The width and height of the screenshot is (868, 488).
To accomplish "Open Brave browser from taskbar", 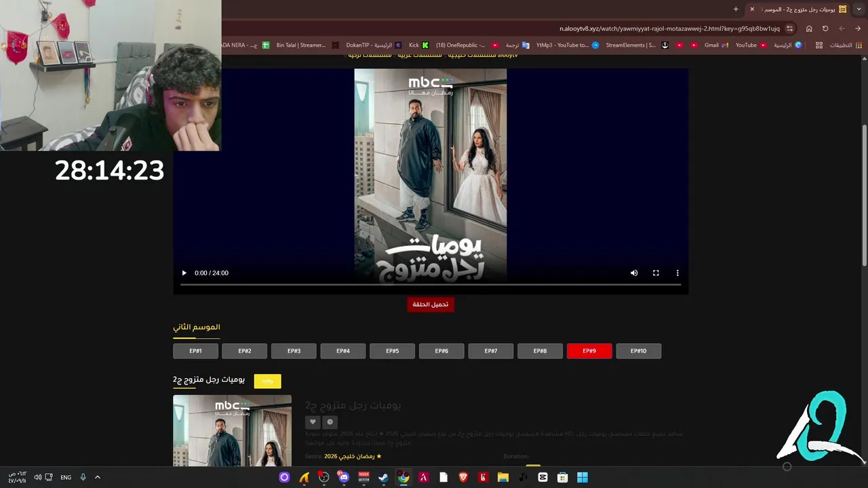I will click(463, 477).
